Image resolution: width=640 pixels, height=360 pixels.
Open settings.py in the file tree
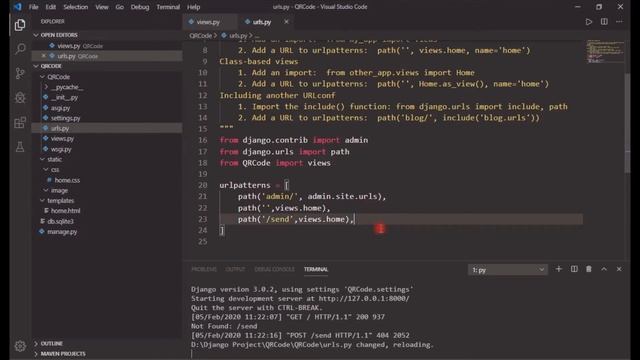[107, 118]
